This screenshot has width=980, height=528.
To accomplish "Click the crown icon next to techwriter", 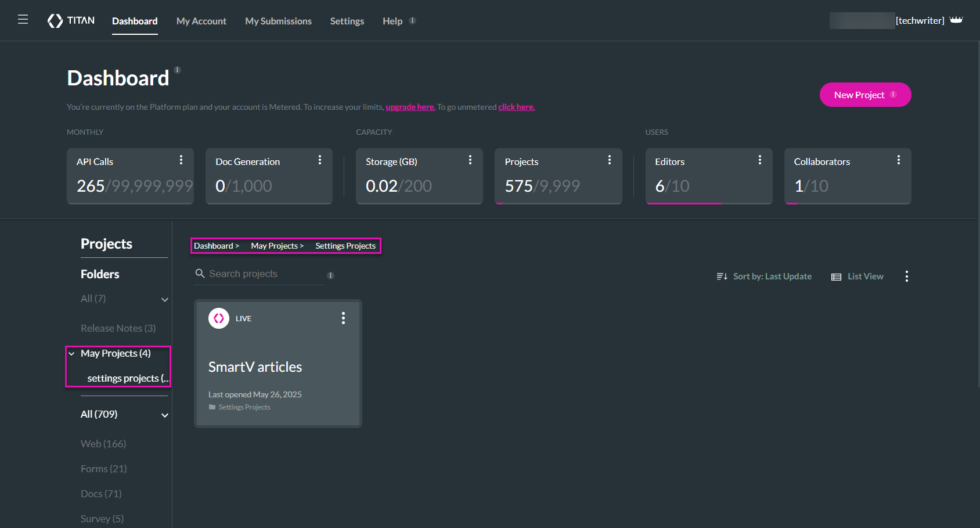I will (956, 20).
